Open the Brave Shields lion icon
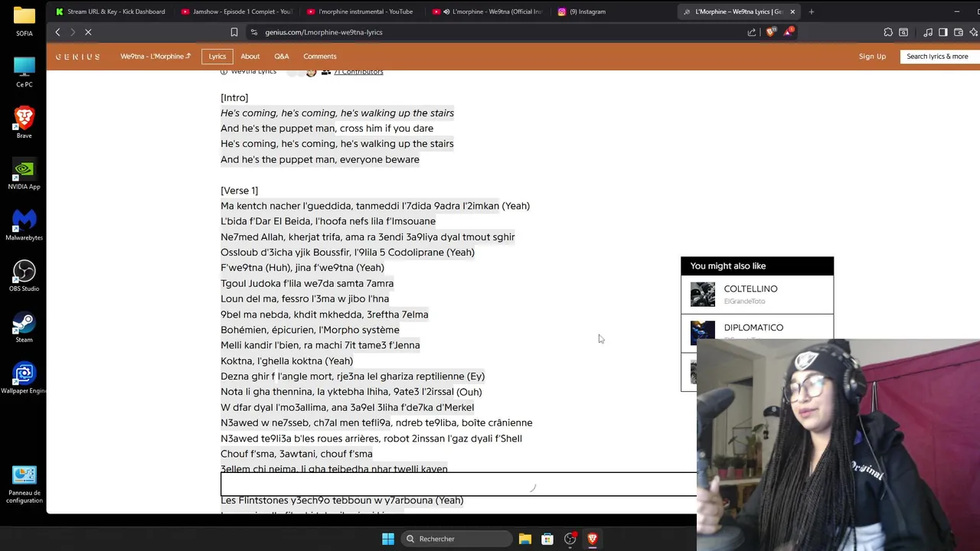The height and width of the screenshot is (551, 980). pos(771,32)
